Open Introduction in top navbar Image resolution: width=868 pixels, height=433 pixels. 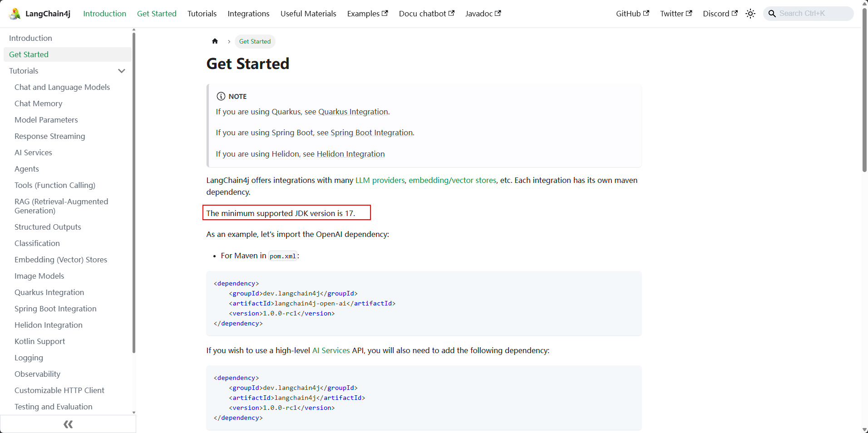pyautogui.click(x=104, y=14)
